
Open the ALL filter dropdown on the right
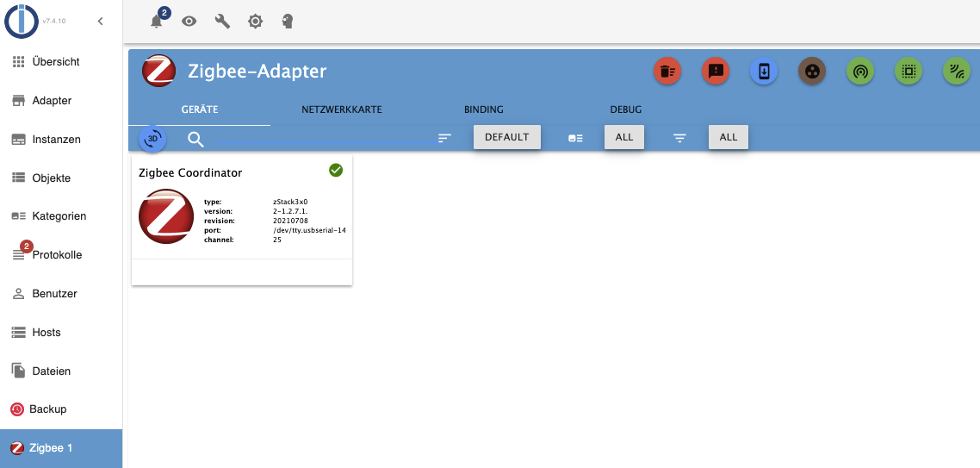729,137
